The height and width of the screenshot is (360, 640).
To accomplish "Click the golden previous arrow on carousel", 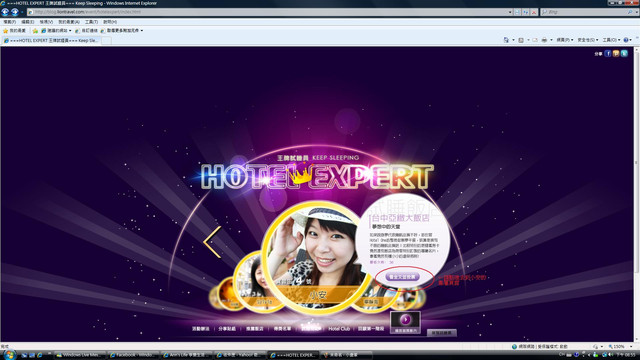I will pos(212,242).
